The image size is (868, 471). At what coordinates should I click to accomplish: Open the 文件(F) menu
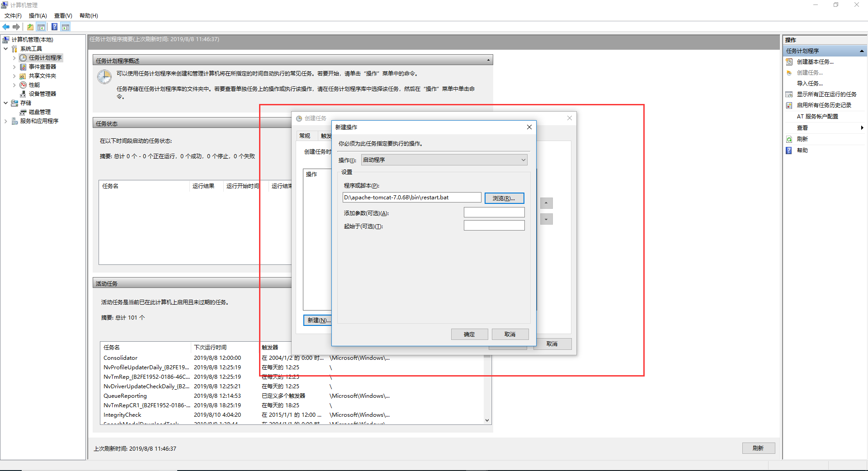tap(13, 16)
